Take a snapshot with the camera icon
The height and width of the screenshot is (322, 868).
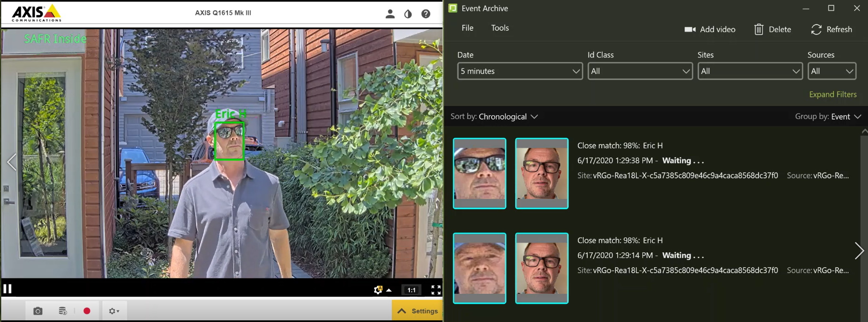(38, 311)
